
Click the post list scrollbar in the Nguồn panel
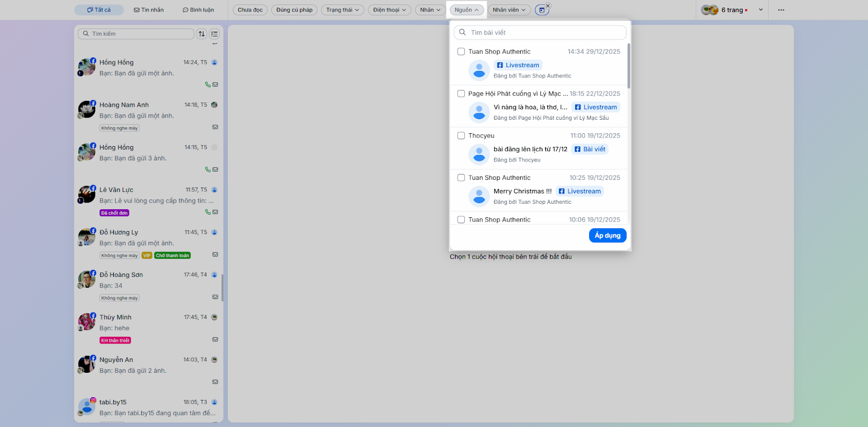629,66
